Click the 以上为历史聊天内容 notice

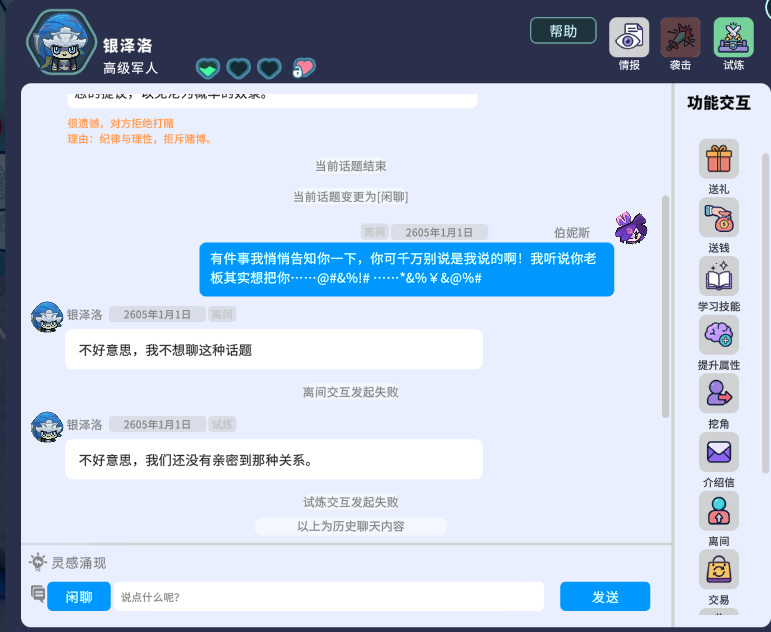(x=351, y=526)
